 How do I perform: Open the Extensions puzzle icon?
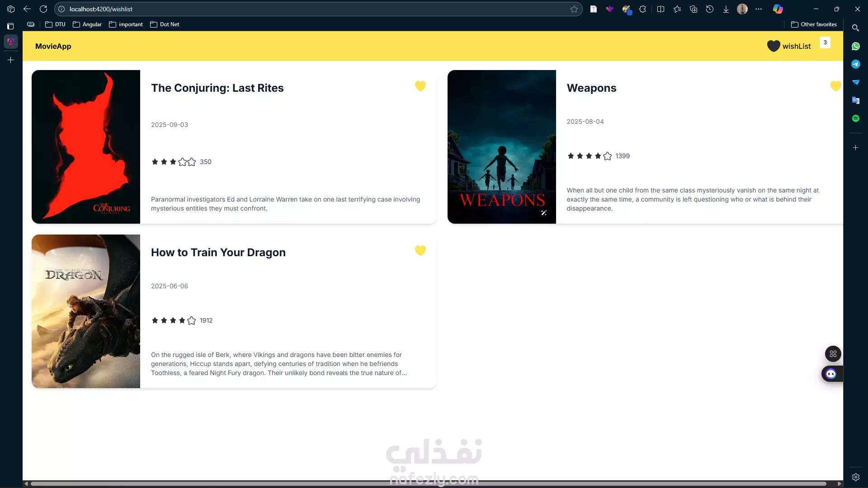642,9
